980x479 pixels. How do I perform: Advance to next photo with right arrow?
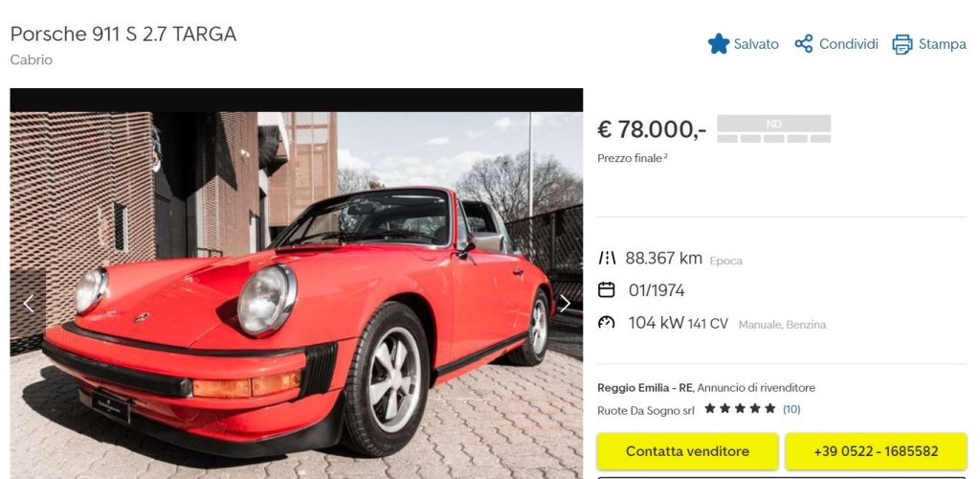coord(565,304)
